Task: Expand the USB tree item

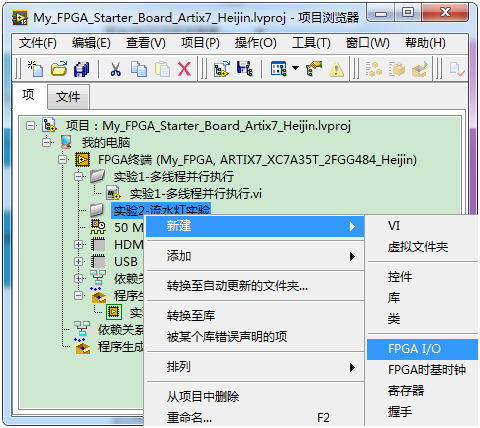Action: point(79,261)
